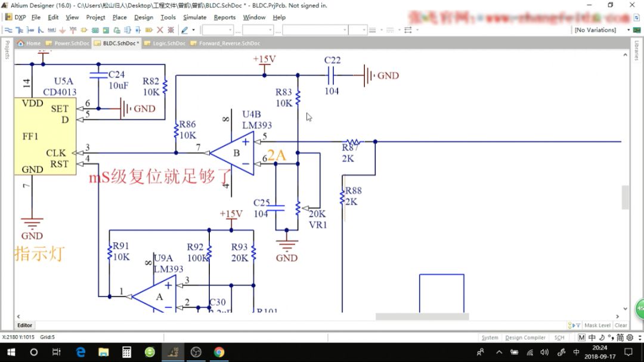Select the Place Bus tool
Image resolution: width=644 pixels, height=362 pixels.
coord(19,30)
